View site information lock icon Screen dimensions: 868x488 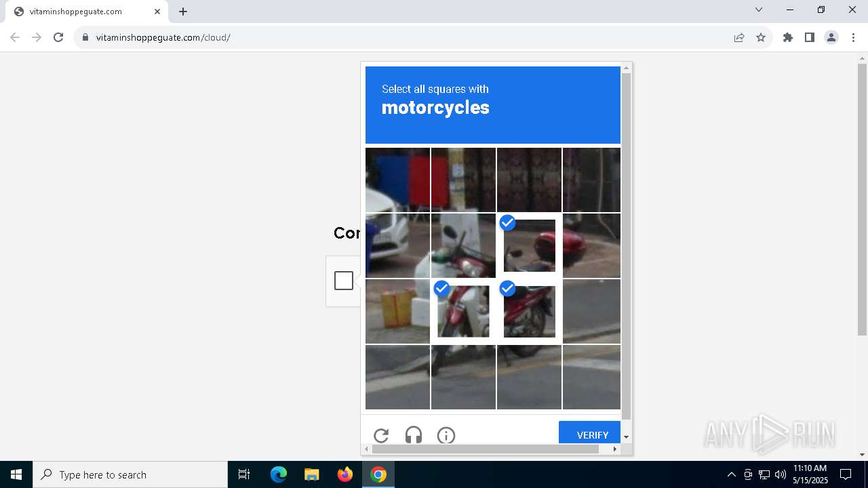coord(85,37)
